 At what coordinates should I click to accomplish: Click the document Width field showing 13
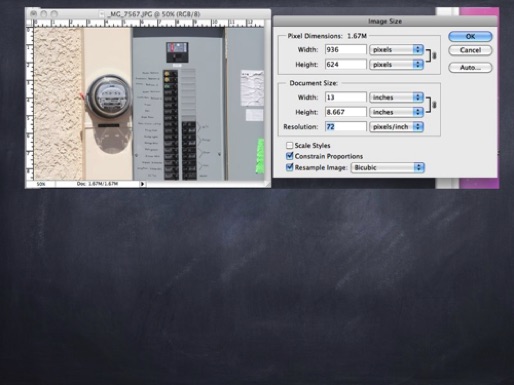pos(346,97)
